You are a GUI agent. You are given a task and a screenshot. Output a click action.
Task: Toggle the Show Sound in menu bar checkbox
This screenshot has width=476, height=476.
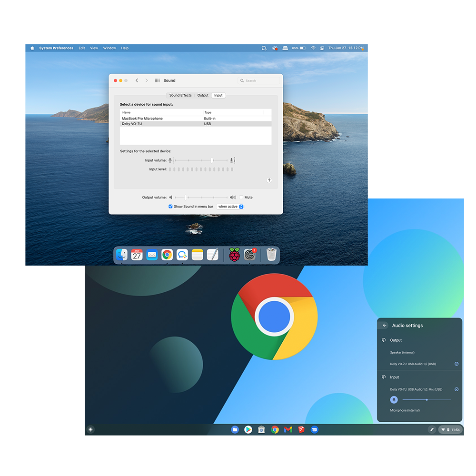coord(170,207)
